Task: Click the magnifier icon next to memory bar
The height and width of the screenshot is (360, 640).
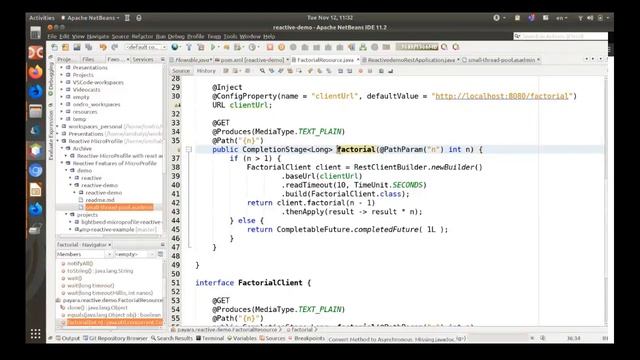Action: 444,47
